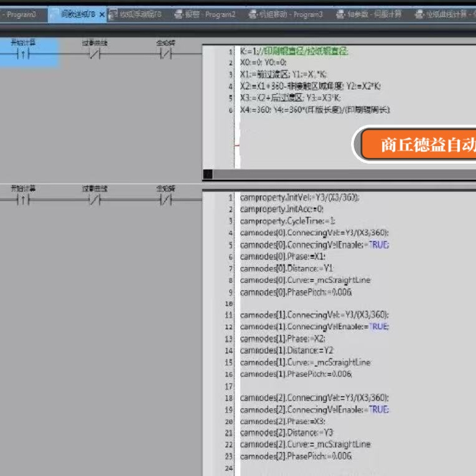Click line 'camnodes[0].Distance:=Y1'
The image size is (476, 476).
tap(287, 268)
